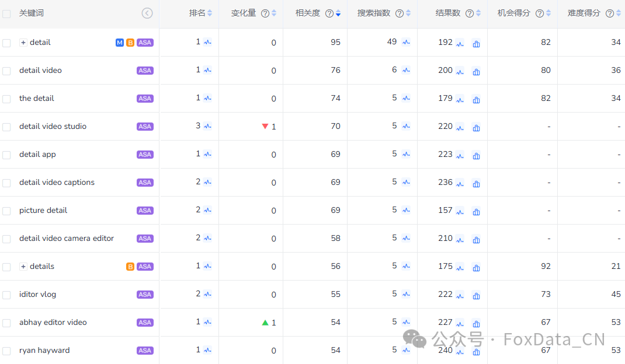This screenshot has width=625, height=364.
Task: Click the M badge beside 'detail'
Action: pos(119,42)
